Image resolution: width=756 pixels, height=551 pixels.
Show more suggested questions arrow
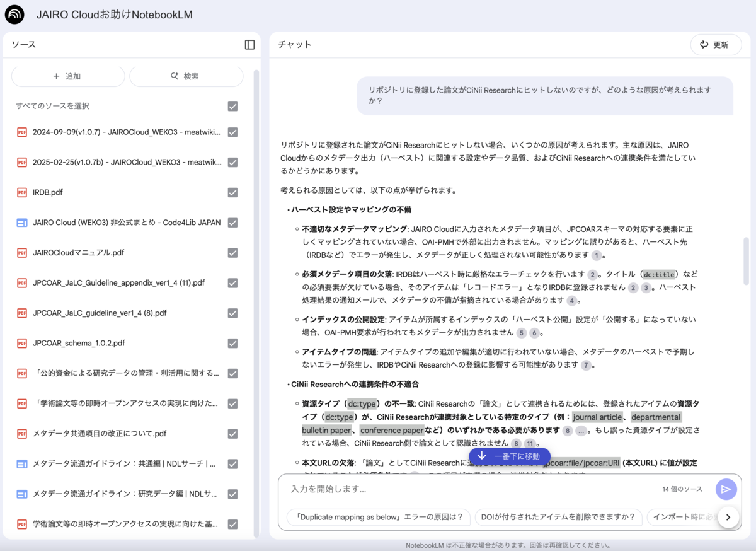point(728,517)
